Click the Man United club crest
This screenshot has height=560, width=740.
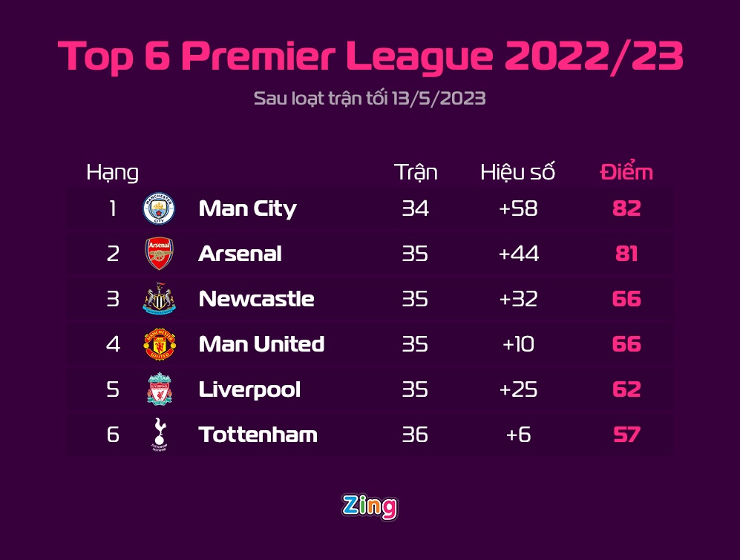[x=159, y=345]
